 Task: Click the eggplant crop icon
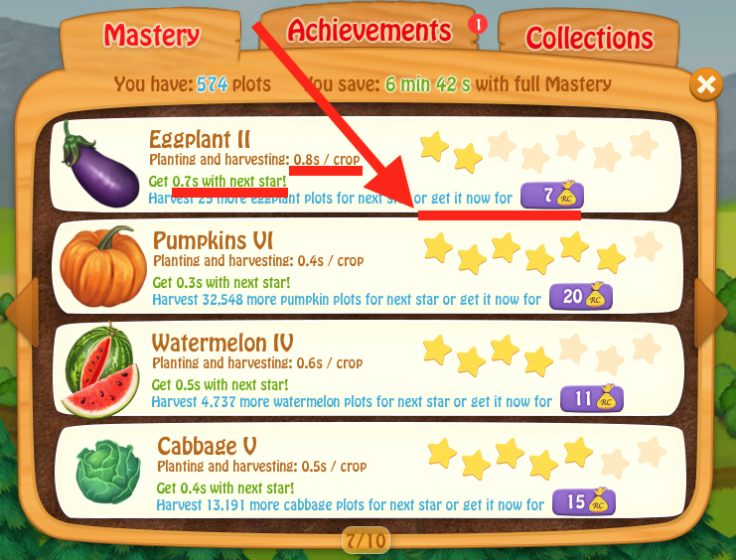coord(99,164)
